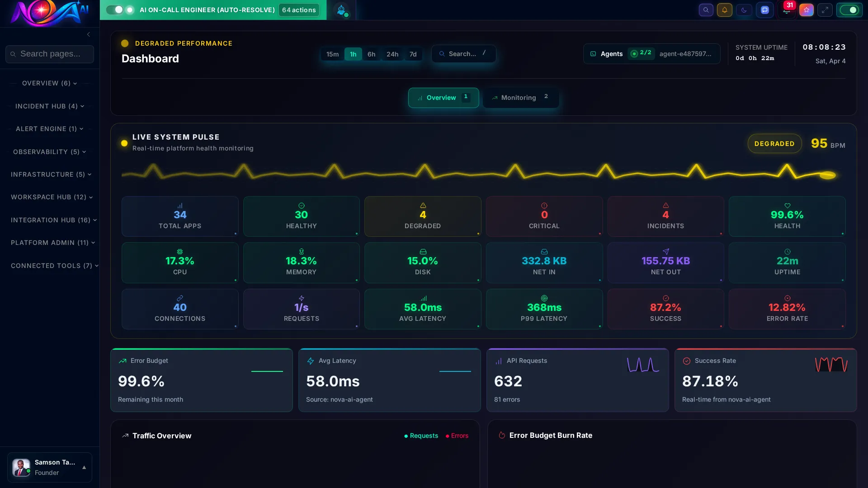The height and width of the screenshot is (488, 868).
Task: Open the search magnifier icon in header
Action: tap(706, 10)
